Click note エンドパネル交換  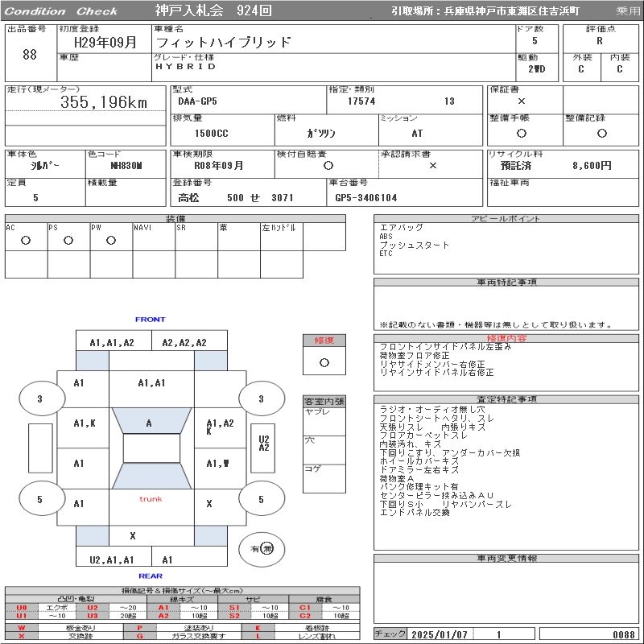coord(414,512)
